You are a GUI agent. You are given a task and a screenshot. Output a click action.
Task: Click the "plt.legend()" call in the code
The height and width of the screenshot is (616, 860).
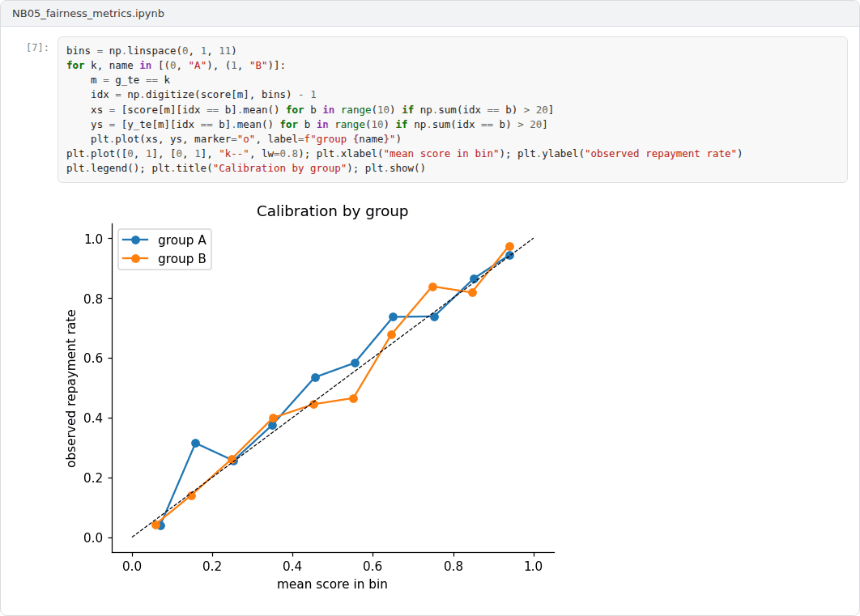[103, 168]
